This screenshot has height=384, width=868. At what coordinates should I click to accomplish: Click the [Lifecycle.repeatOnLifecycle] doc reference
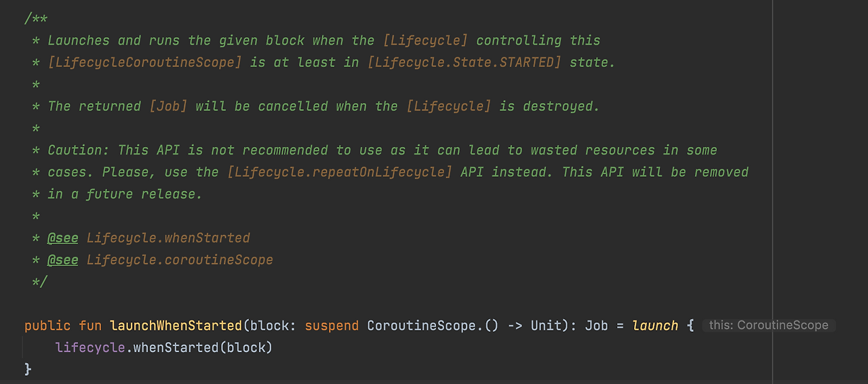340,172
